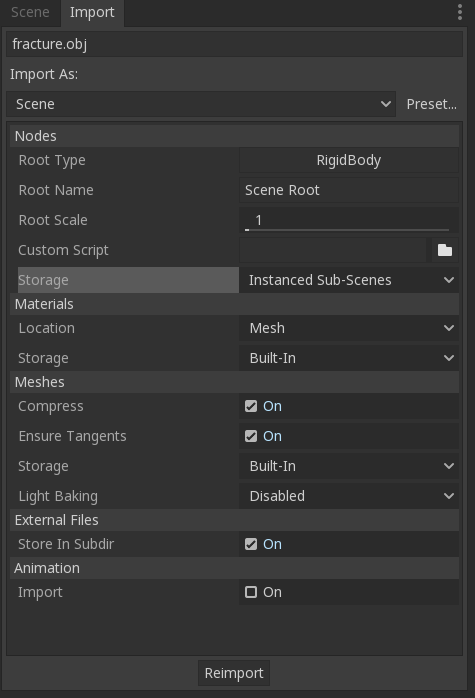Collapse the Animation section header
Screen dimensions: 475x698
pos(235,568)
